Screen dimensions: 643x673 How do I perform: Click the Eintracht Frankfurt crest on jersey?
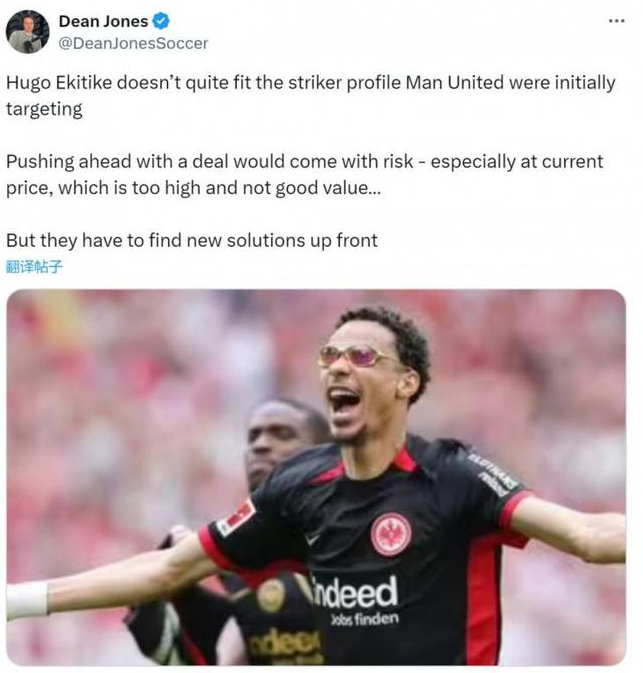pos(391,534)
